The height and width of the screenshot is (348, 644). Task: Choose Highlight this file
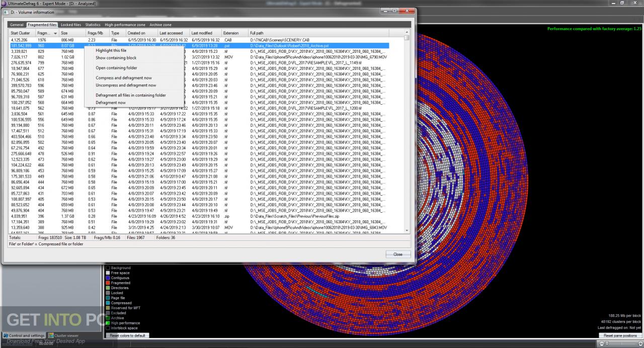[134, 51]
